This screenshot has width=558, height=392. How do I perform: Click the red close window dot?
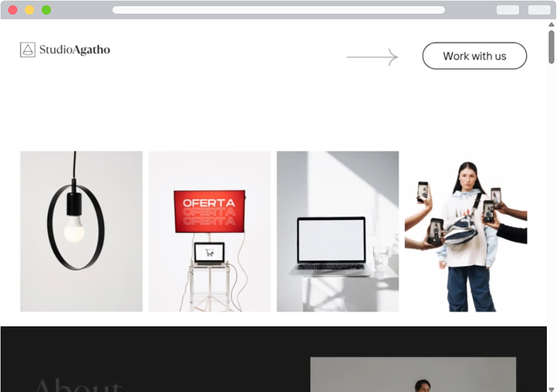13,10
